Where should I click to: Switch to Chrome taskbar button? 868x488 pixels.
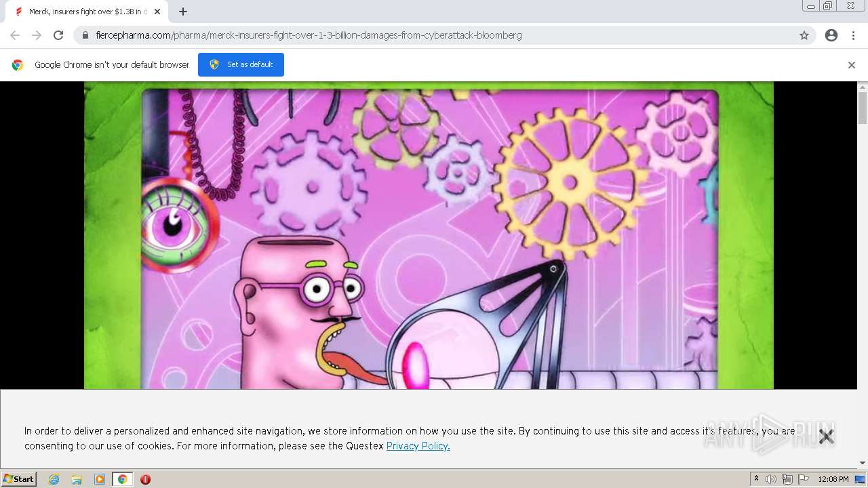point(122,479)
